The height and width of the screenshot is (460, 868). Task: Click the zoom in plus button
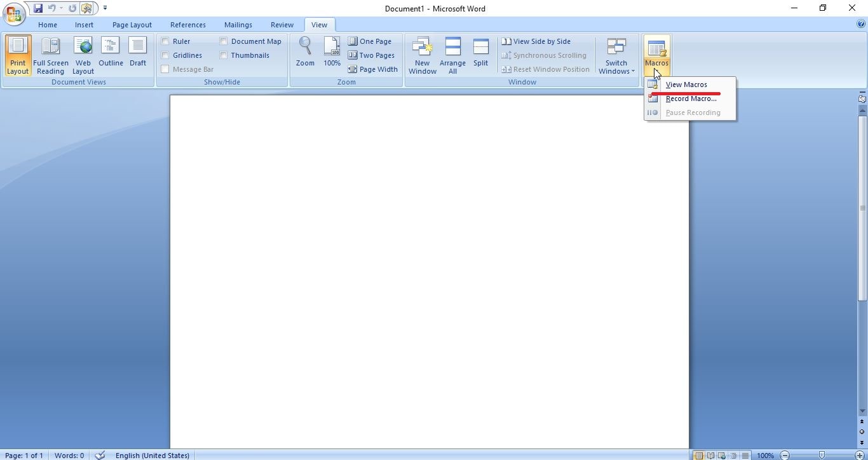pos(860,456)
